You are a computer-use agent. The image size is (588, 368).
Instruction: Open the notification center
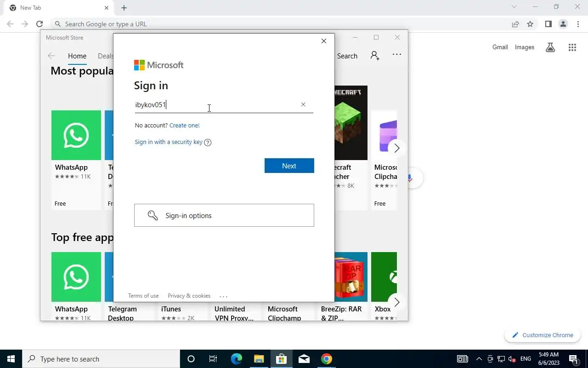[574, 359]
